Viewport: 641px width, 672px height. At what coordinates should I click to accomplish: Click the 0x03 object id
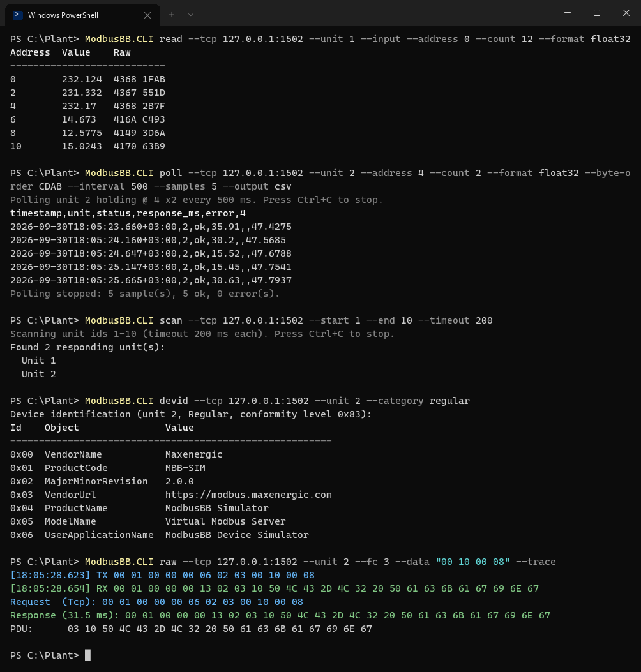(x=22, y=495)
